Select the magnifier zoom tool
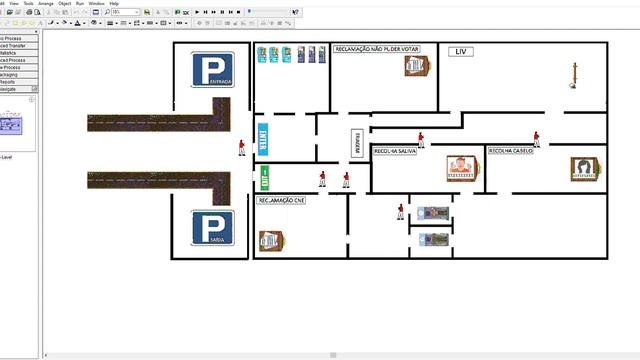This screenshot has height=360, width=640. (x=107, y=12)
